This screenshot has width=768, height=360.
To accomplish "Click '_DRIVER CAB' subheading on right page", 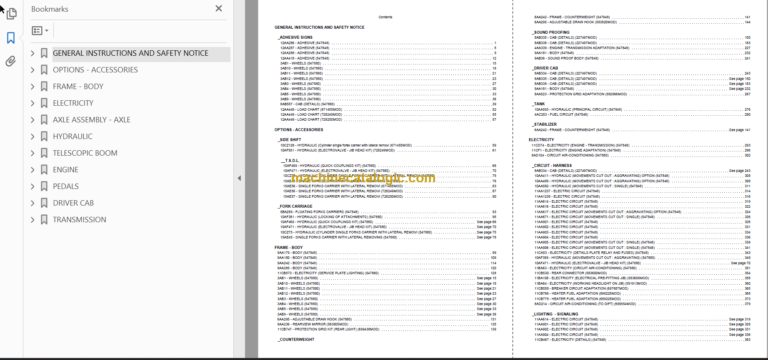I will tap(545, 68).
